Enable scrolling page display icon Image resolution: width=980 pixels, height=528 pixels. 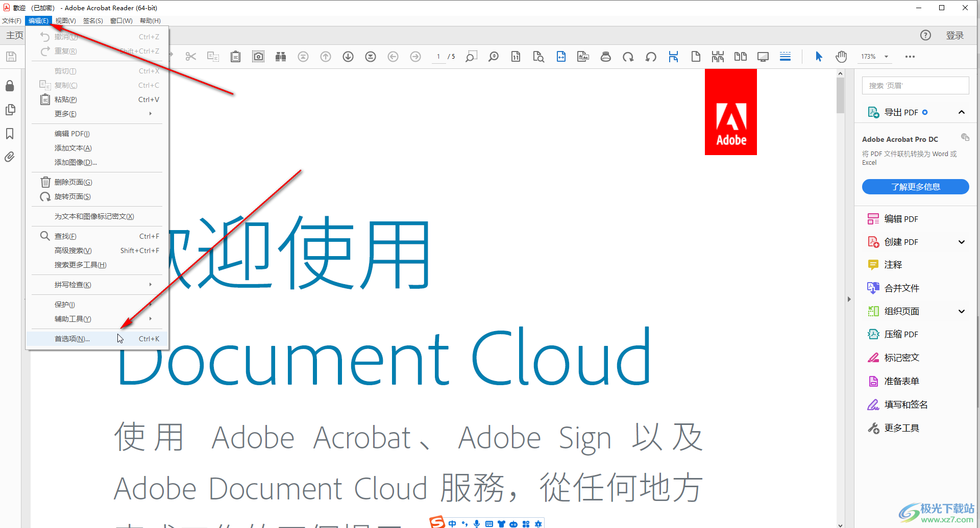click(x=673, y=57)
